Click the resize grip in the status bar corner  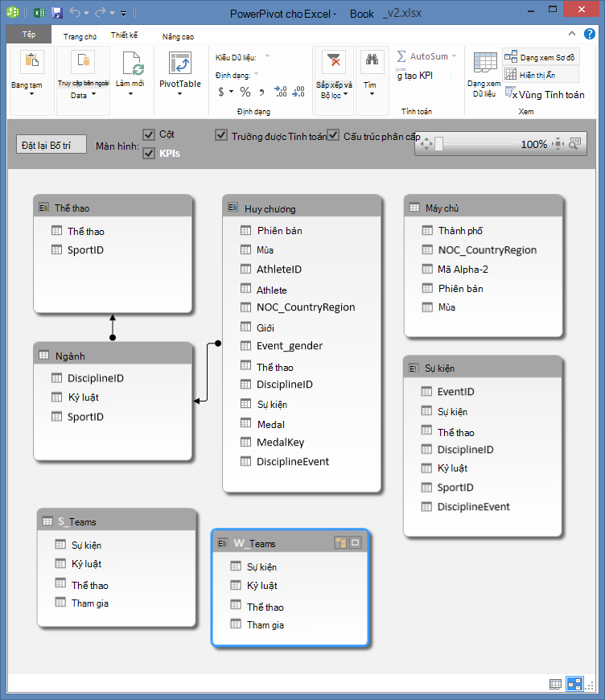(x=590, y=686)
